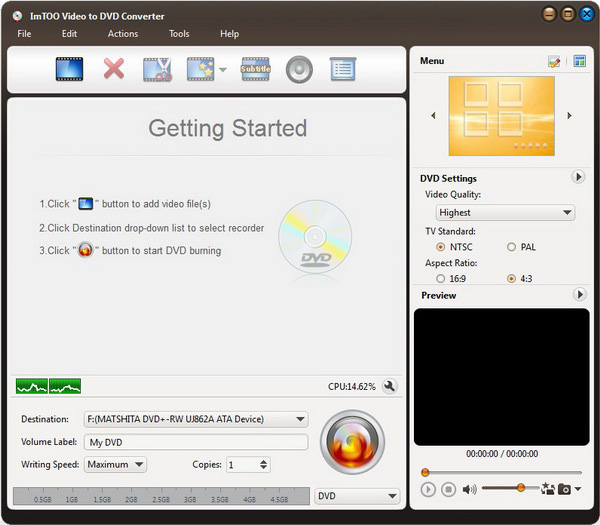Viewport: 600px width, 525px height.
Task: Open the Edit menu
Action: click(x=69, y=34)
